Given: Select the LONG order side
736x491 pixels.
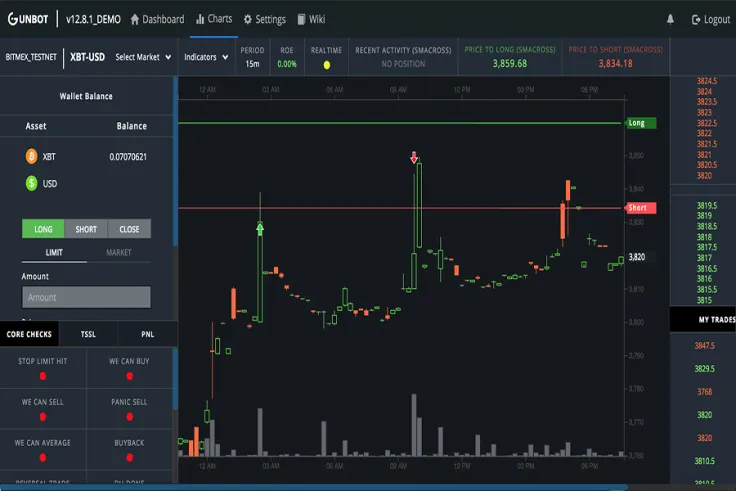Looking at the screenshot, I should [x=43, y=229].
